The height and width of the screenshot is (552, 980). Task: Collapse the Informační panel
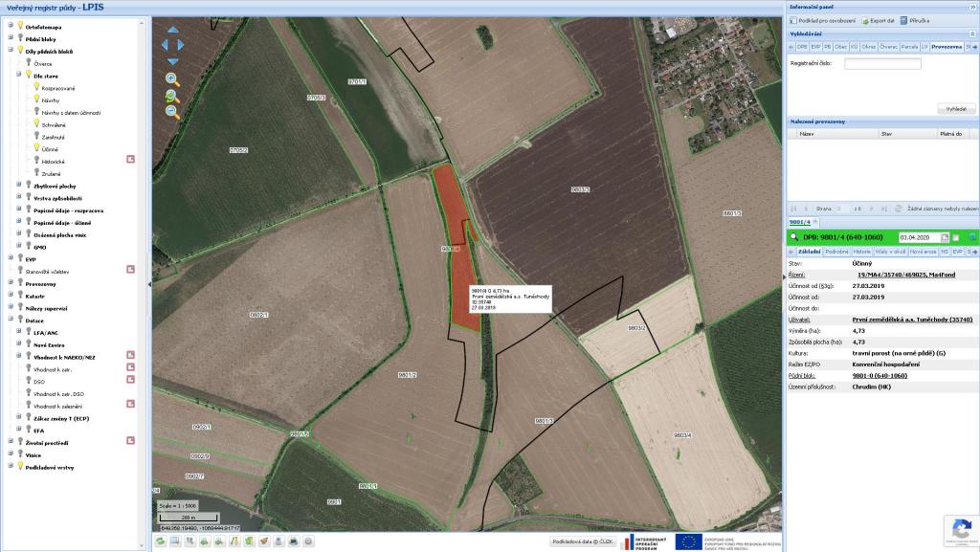click(x=972, y=7)
